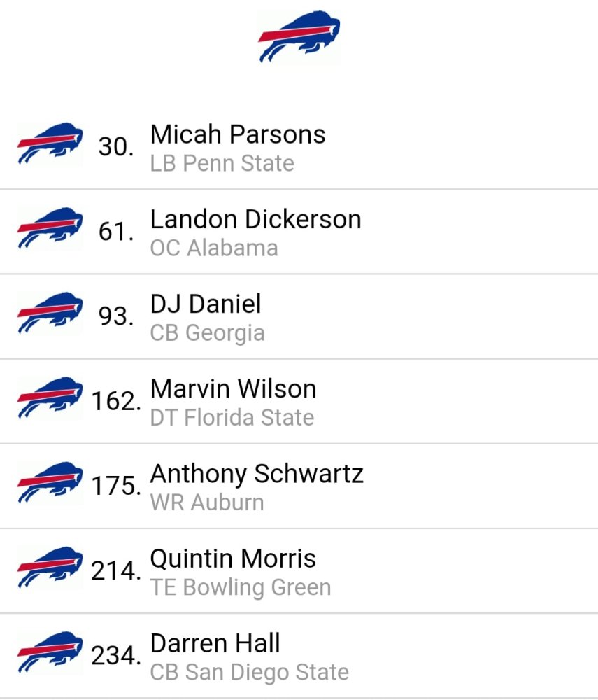Click the TE Bowling Green subtitle
Viewport: 598px width, 700px height.
(x=241, y=587)
